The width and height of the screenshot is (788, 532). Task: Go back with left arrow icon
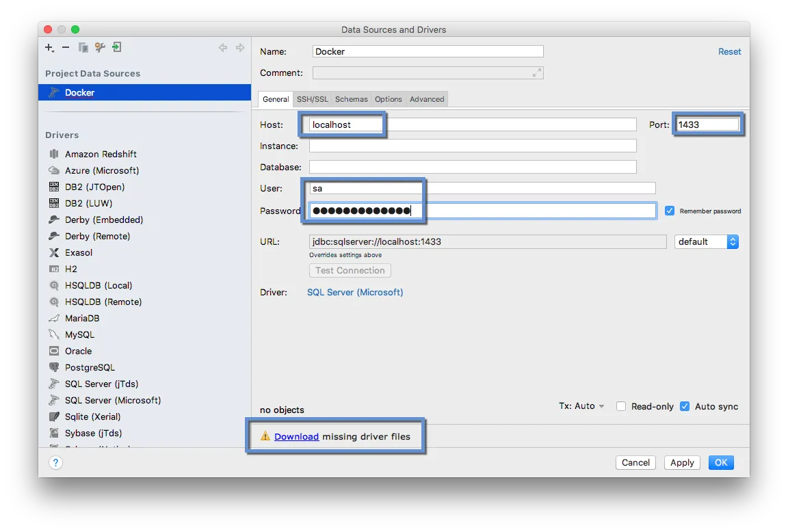[222, 48]
